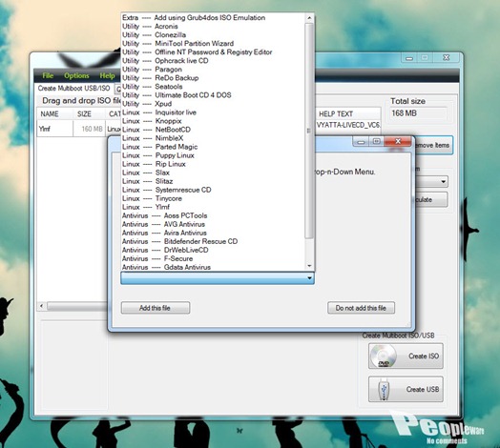Open dropdown in main window right panel
Viewport: 500px width, 448px height.
coord(444,182)
